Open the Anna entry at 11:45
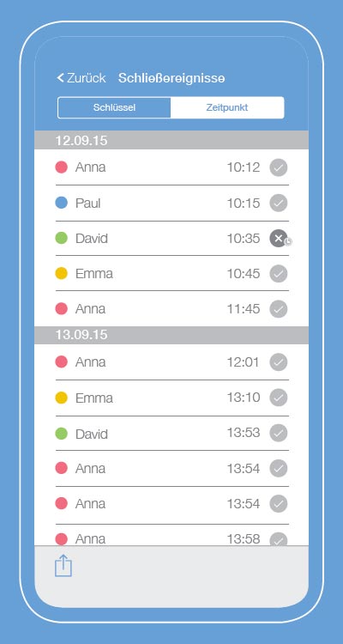This screenshot has height=644, width=343. (171, 309)
